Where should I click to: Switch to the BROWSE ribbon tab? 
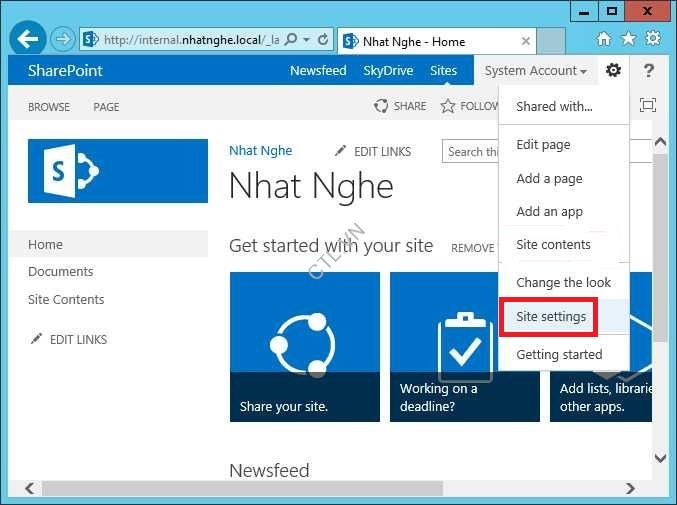point(49,107)
